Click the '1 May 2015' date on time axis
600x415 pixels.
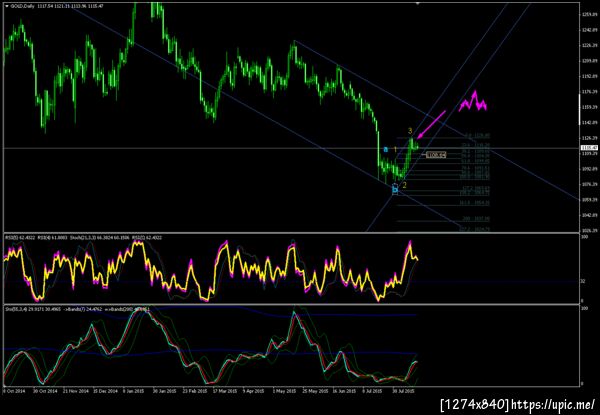282,391
